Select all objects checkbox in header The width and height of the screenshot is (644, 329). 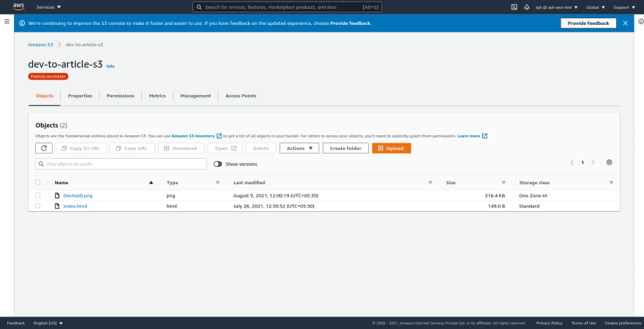[38, 183]
